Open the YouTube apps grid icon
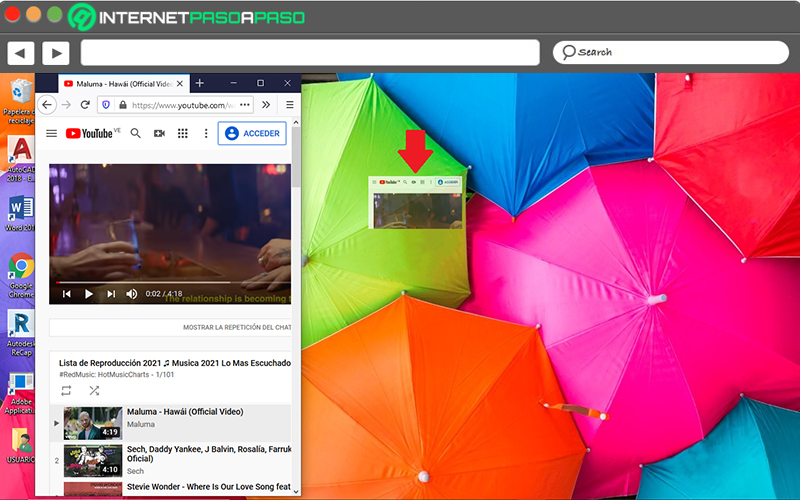The width and height of the screenshot is (800, 500). (x=183, y=134)
